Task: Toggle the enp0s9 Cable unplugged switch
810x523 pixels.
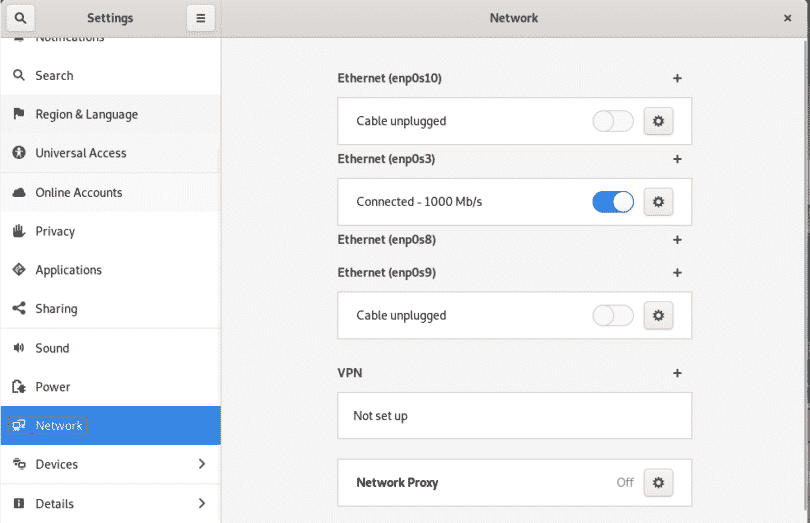Action: click(x=613, y=316)
